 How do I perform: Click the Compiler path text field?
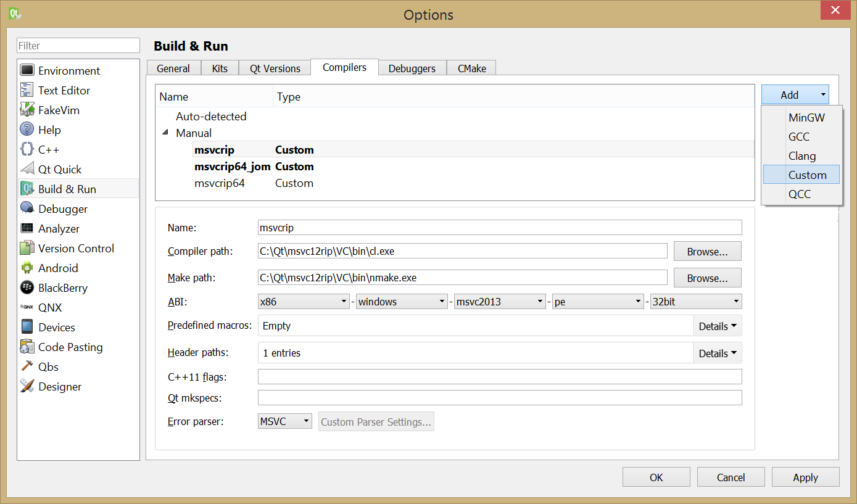coord(463,251)
